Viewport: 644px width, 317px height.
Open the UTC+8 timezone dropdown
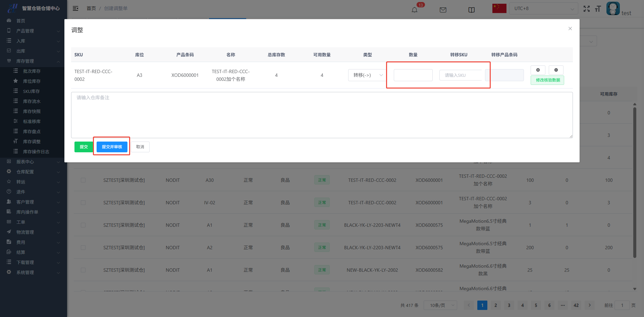[543, 9]
